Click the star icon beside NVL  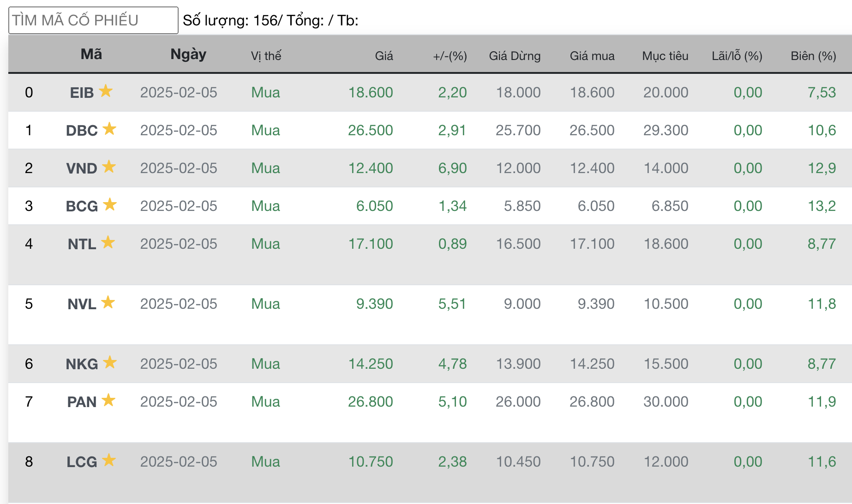(x=108, y=302)
